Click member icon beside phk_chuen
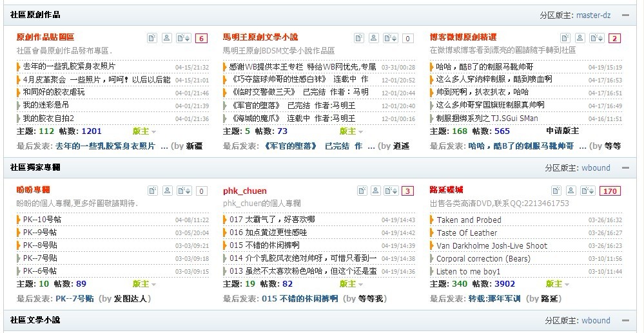The width and height of the screenshot is (644, 333). pos(376,191)
